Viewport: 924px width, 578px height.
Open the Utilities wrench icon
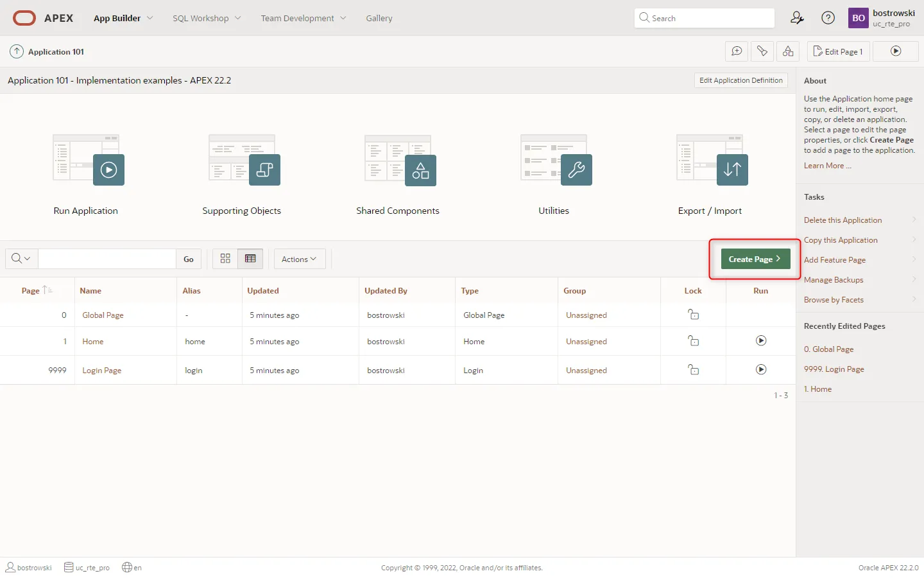[x=576, y=170]
